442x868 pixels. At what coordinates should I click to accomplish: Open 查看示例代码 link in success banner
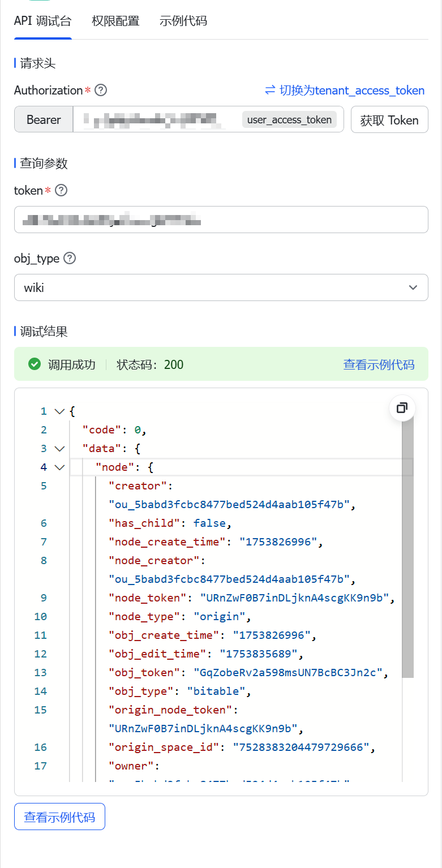pos(379,364)
